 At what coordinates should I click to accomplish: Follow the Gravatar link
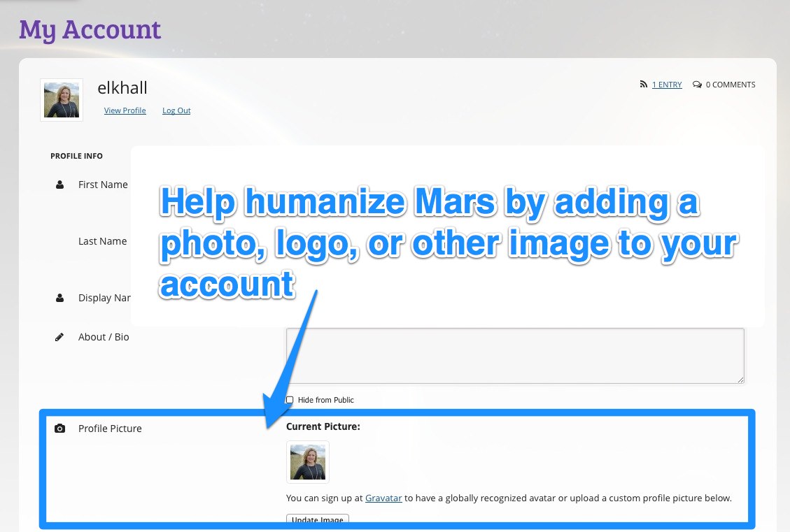[x=383, y=498]
